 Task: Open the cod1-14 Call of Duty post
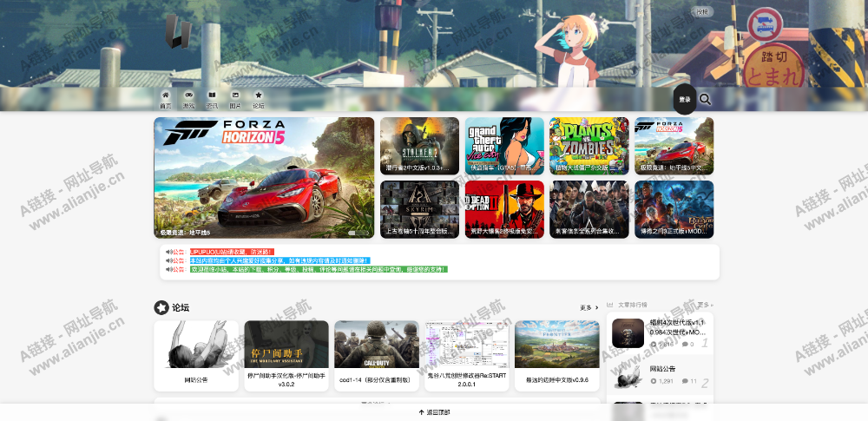pyautogui.click(x=377, y=356)
